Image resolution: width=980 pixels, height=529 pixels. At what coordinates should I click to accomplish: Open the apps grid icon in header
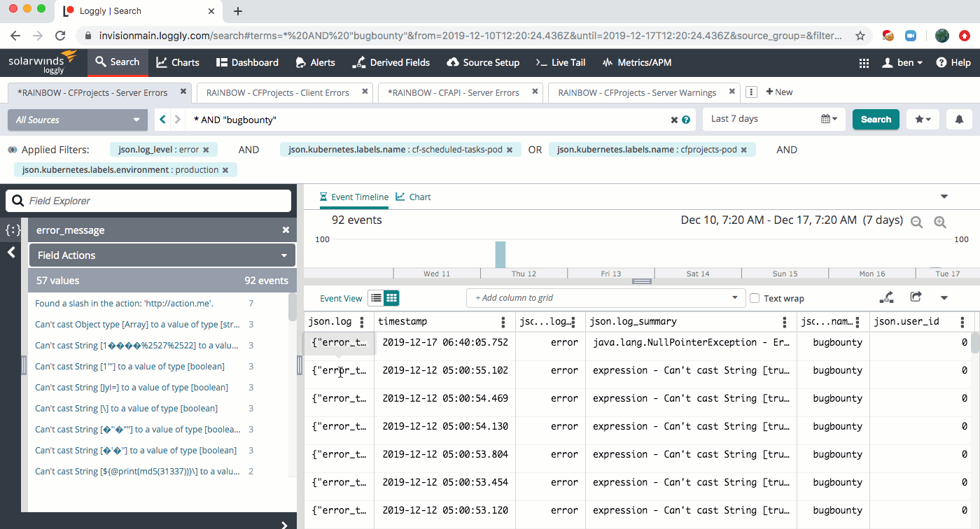[x=864, y=62]
